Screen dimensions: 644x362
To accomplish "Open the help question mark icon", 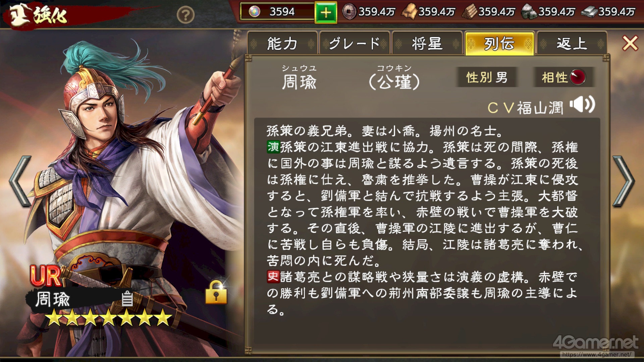I will click(x=185, y=15).
